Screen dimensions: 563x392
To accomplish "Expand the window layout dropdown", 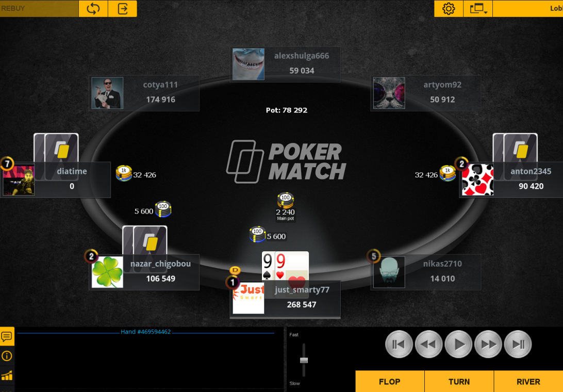I will pyautogui.click(x=478, y=8).
